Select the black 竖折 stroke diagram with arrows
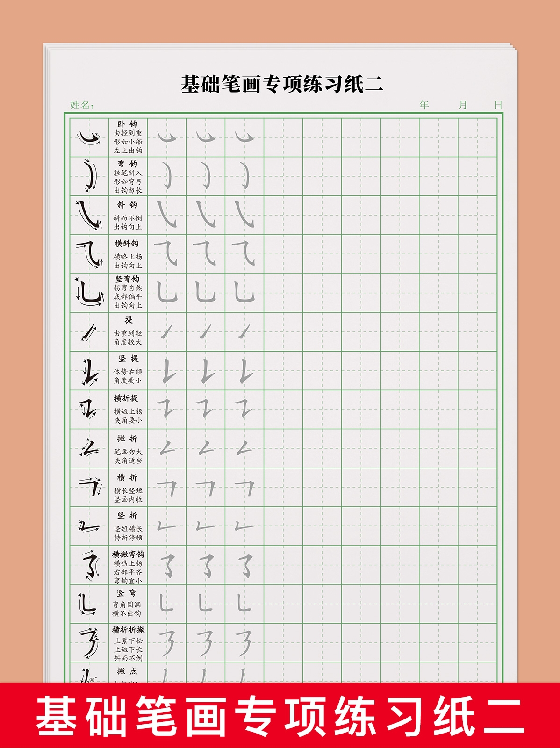The height and width of the screenshot is (748, 560). click(89, 527)
